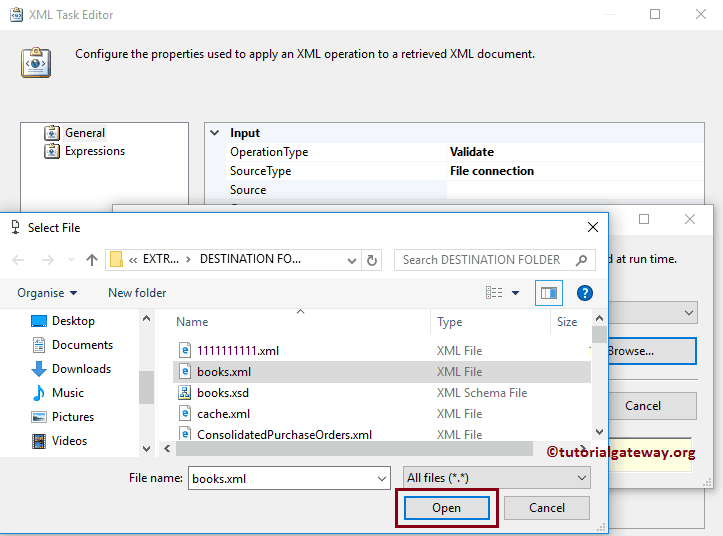Expand the address bar history dropdown
Viewport: 723px width, 536px height.
coord(351,261)
